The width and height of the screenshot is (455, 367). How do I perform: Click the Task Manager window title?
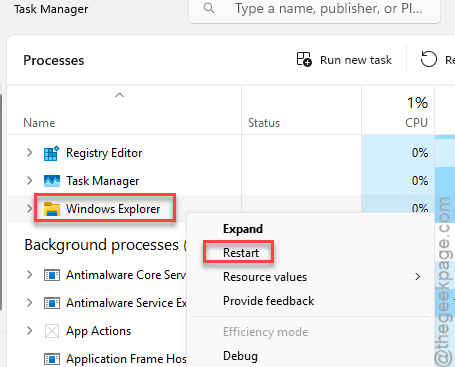click(x=51, y=9)
